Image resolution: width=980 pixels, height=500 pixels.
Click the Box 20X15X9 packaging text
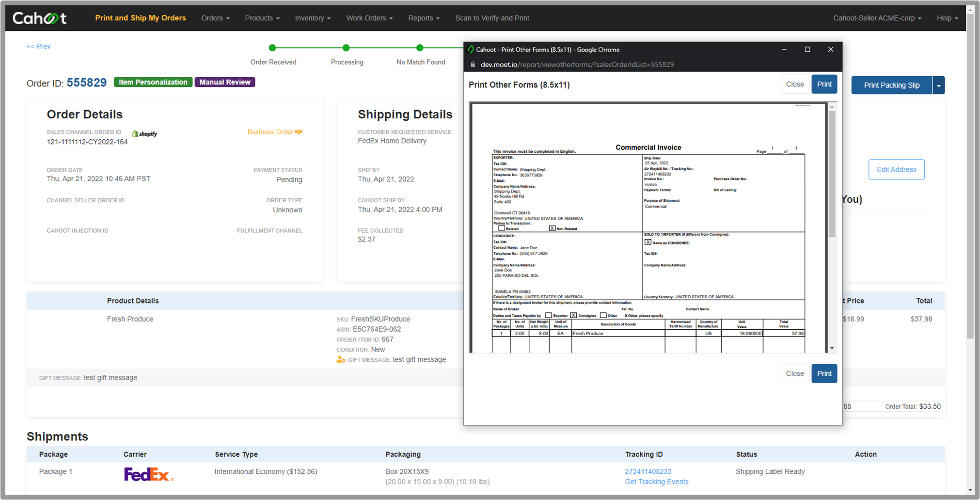(x=407, y=471)
